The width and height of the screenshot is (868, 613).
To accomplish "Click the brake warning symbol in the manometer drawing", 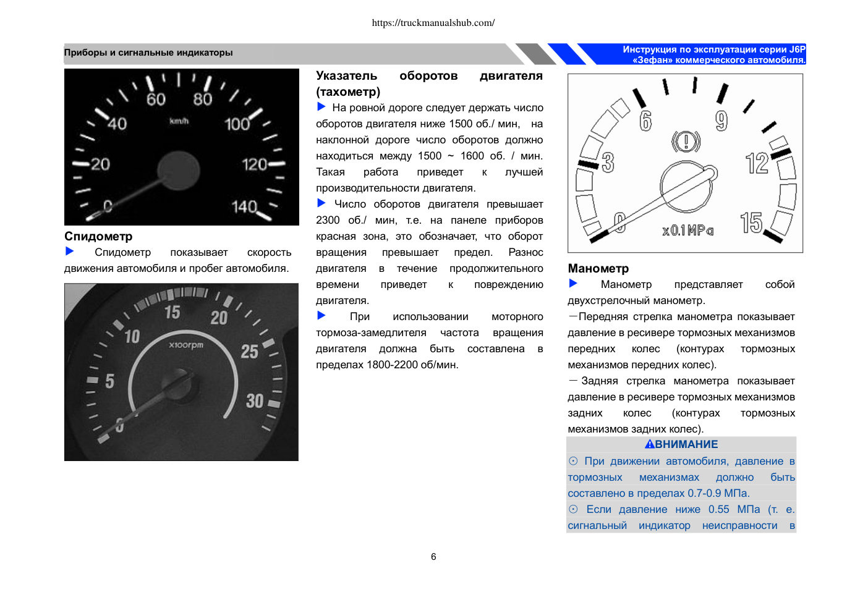I will point(686,142).
